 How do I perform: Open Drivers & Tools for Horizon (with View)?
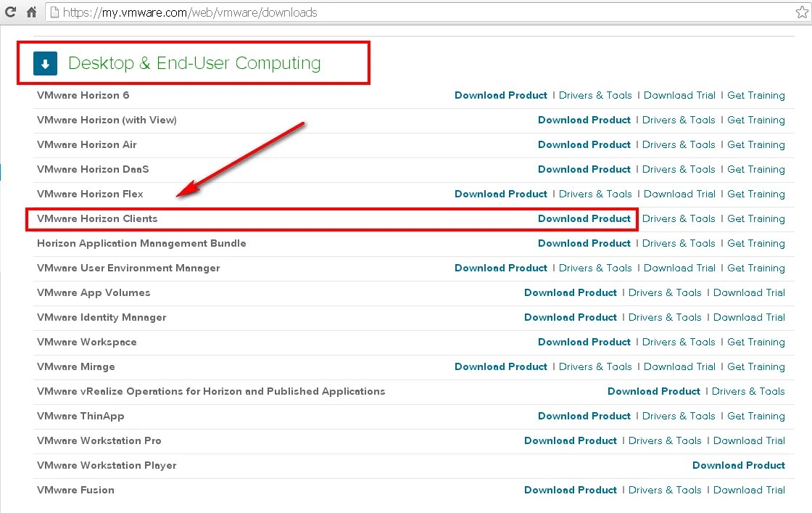coord(679,120)
